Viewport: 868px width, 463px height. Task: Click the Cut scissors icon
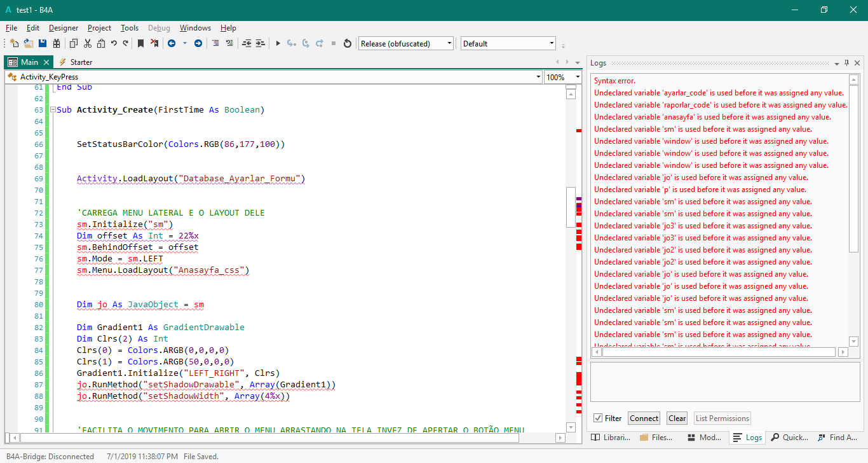87,43
